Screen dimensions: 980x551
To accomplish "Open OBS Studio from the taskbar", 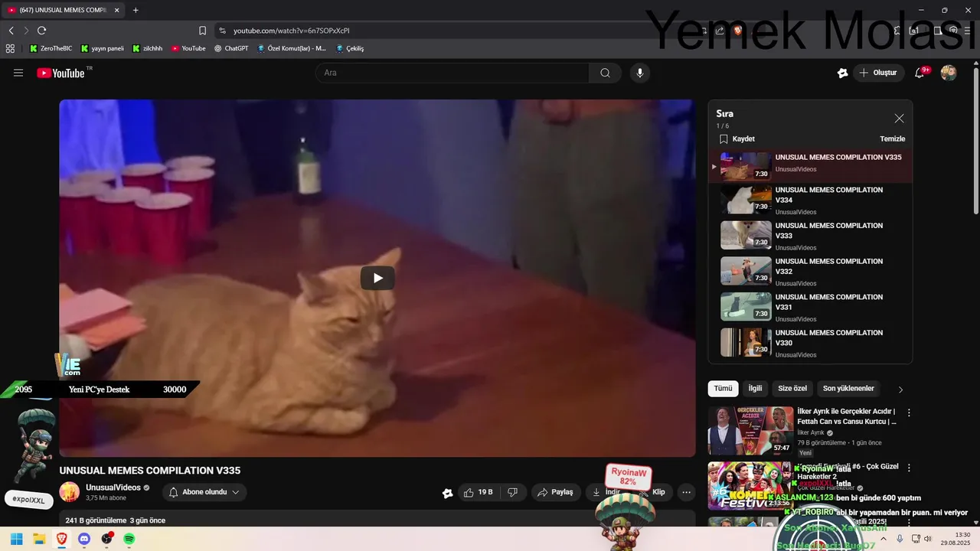I will 106,539.
